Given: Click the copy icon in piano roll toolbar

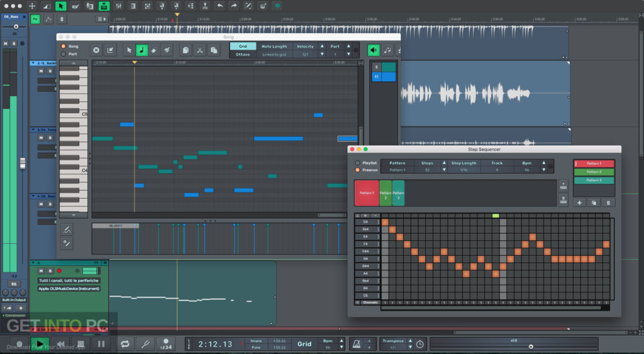Looking at the screenshot, I should 186,50.
